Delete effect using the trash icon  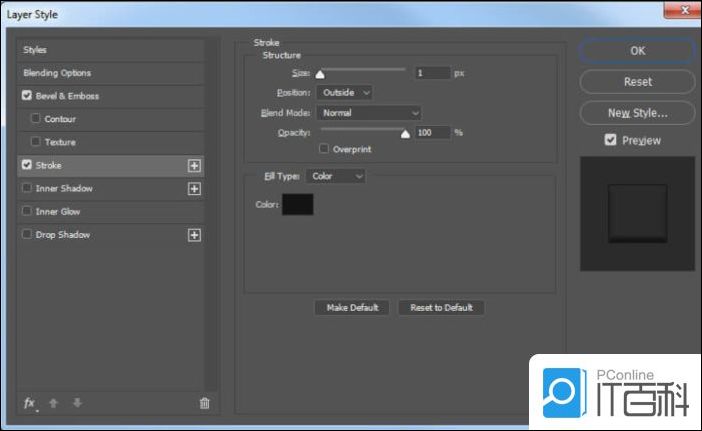coord(205,403)
